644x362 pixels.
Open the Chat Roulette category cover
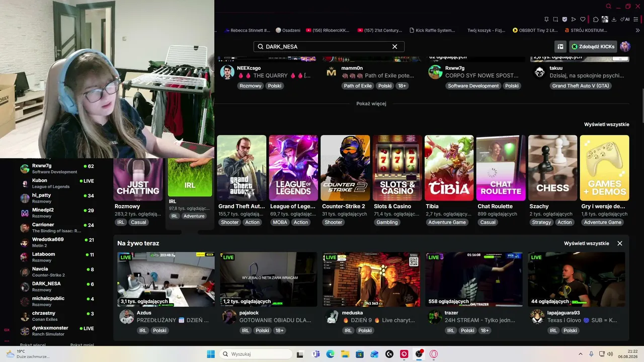[501, 168]
